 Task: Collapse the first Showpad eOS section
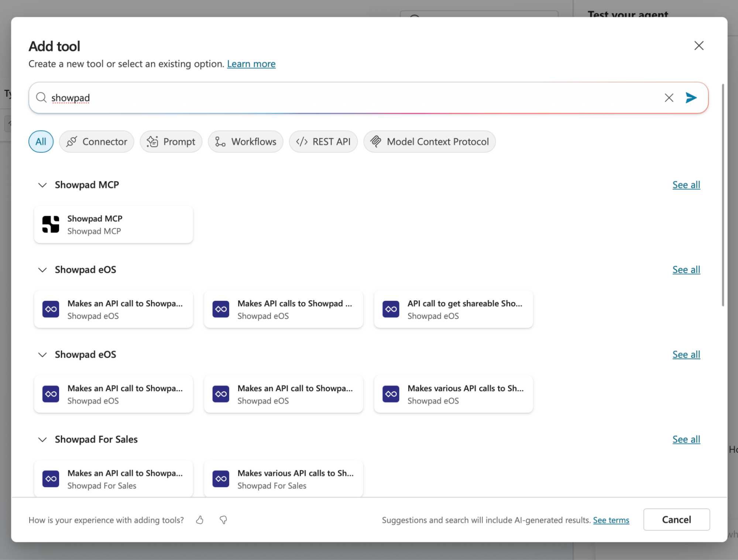(x=42, y=270)
